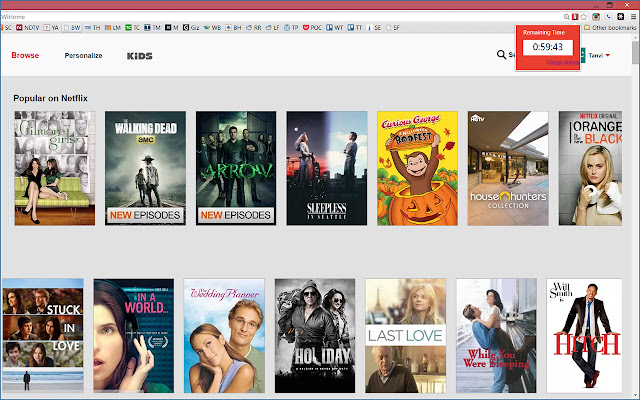Click the Popular on Netflix heading
The width and height of the screenshot is (640, 400).
(x=51, y=98)
